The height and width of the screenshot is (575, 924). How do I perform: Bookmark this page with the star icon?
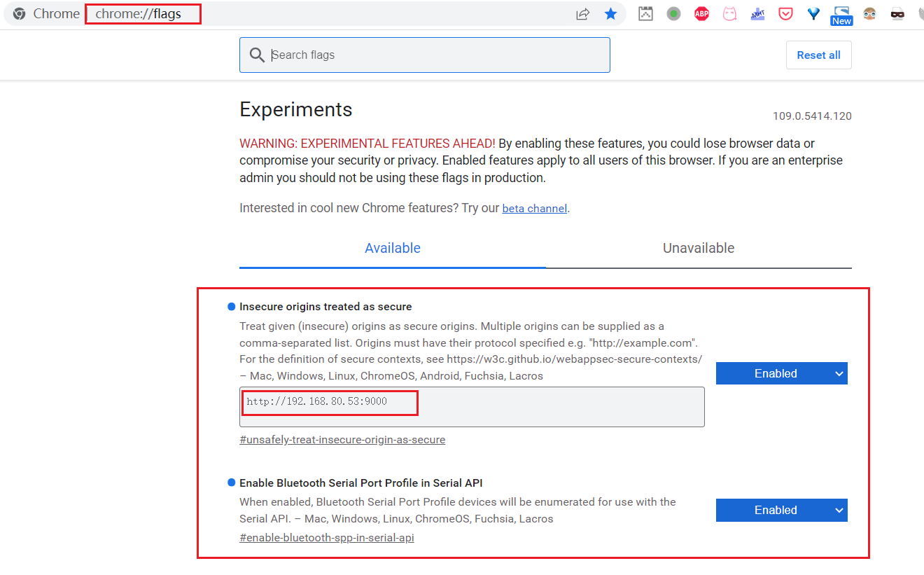(610, 13)
